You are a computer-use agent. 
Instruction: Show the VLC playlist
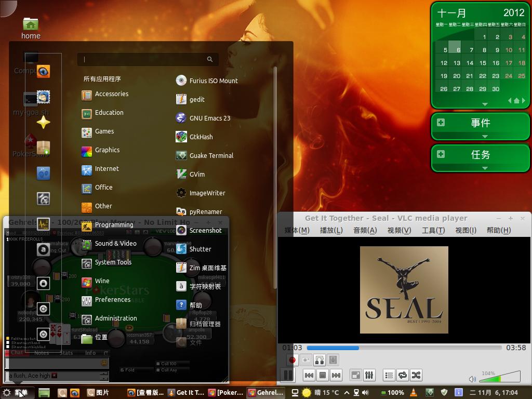[389, 375]
